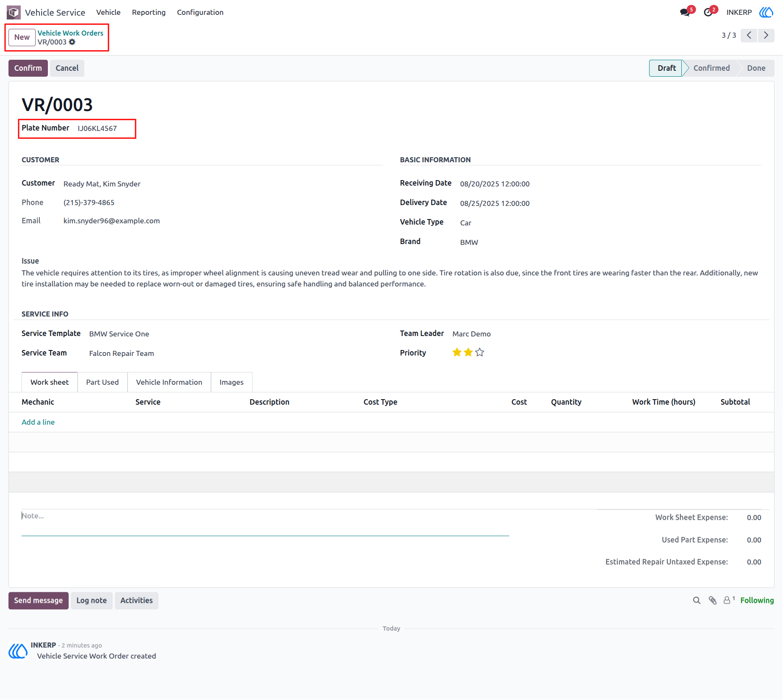The width and height of the screenshot is (783, 700).
Task: Click the INKERP username in top bar
Action: pyautogui.click(x=739, y=12)
